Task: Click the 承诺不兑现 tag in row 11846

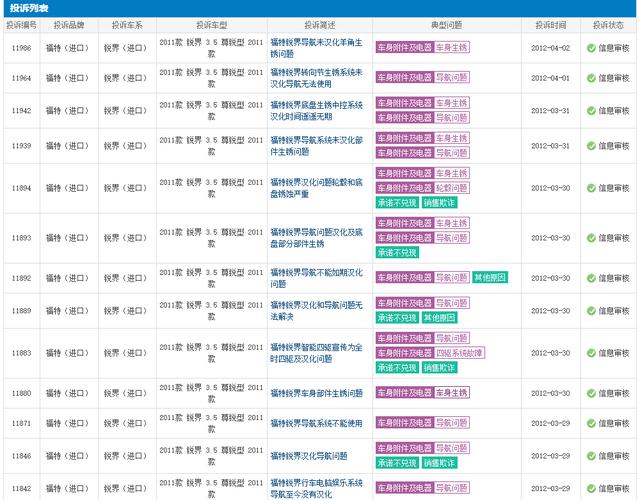Action: pyautogui.click(x=397, y=463)
